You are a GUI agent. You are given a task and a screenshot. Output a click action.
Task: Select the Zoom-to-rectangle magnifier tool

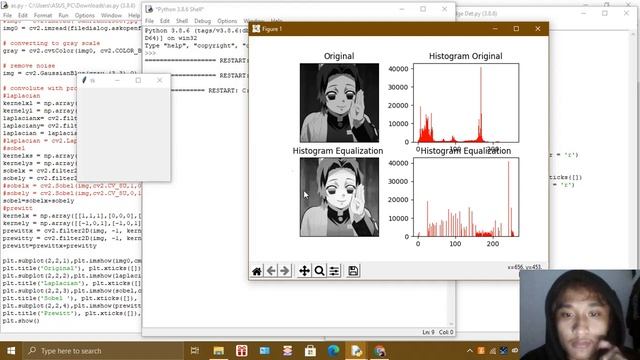point(319,271)
